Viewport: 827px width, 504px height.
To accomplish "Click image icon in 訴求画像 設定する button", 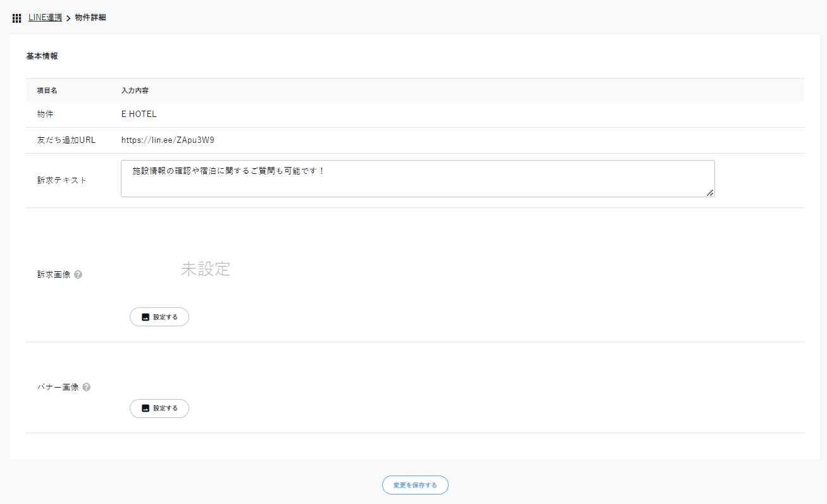I will click(x=145, y=317).
